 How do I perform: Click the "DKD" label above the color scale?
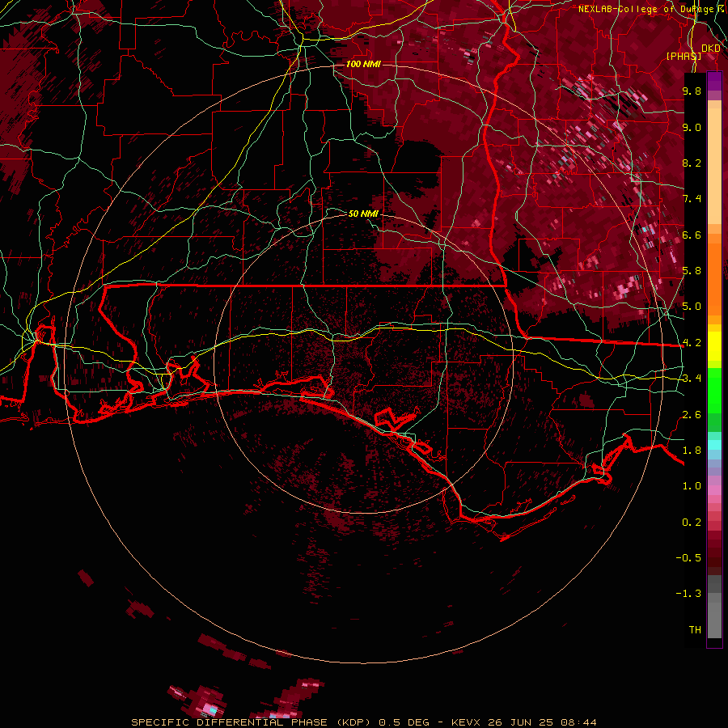(x=710, y=49)
